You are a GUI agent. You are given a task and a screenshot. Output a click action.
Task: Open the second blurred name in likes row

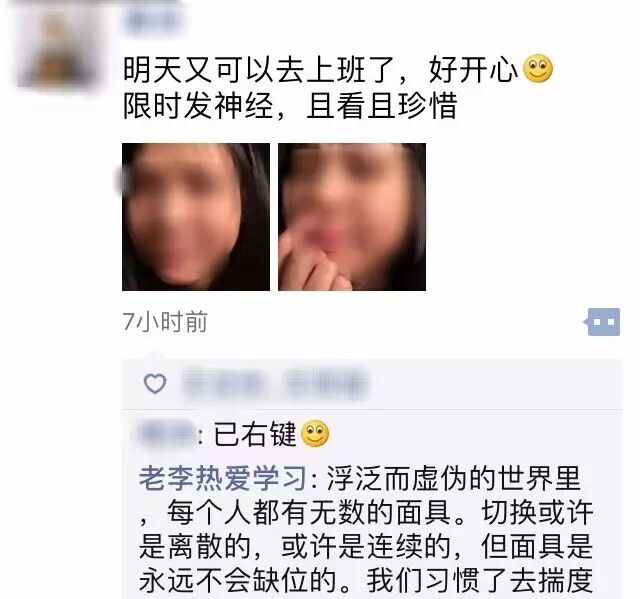coord(327,383)
